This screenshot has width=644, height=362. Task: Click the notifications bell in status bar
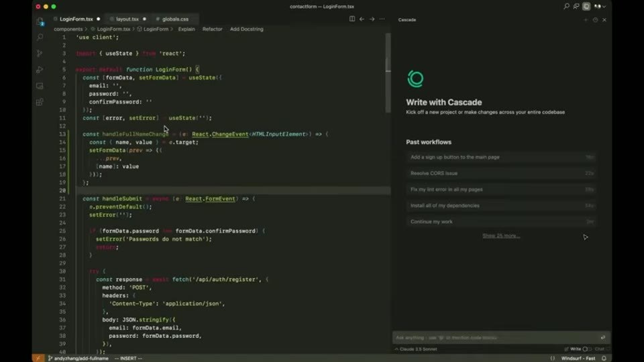tap(604, 358)
